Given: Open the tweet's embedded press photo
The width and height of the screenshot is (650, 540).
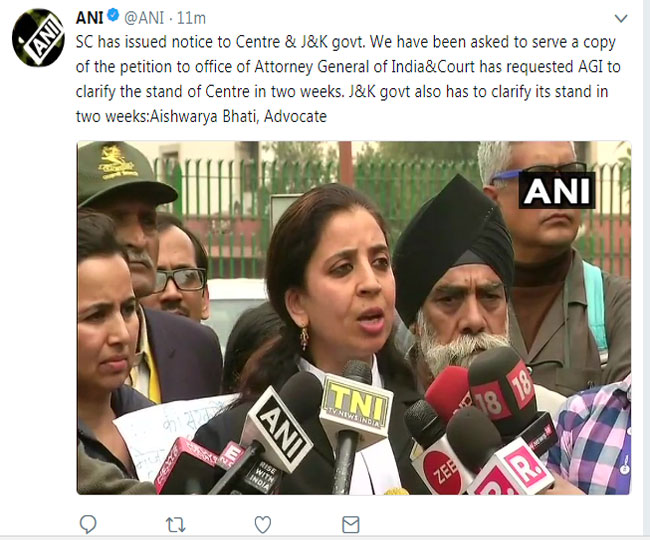Looking at the screenshot, I should coord(354,318).
